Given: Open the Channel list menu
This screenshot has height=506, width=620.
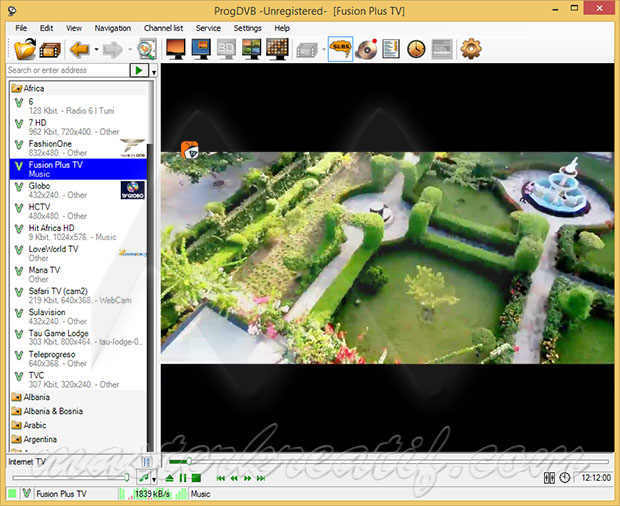Looking at the screenshot, I should [x=164, y=28].
